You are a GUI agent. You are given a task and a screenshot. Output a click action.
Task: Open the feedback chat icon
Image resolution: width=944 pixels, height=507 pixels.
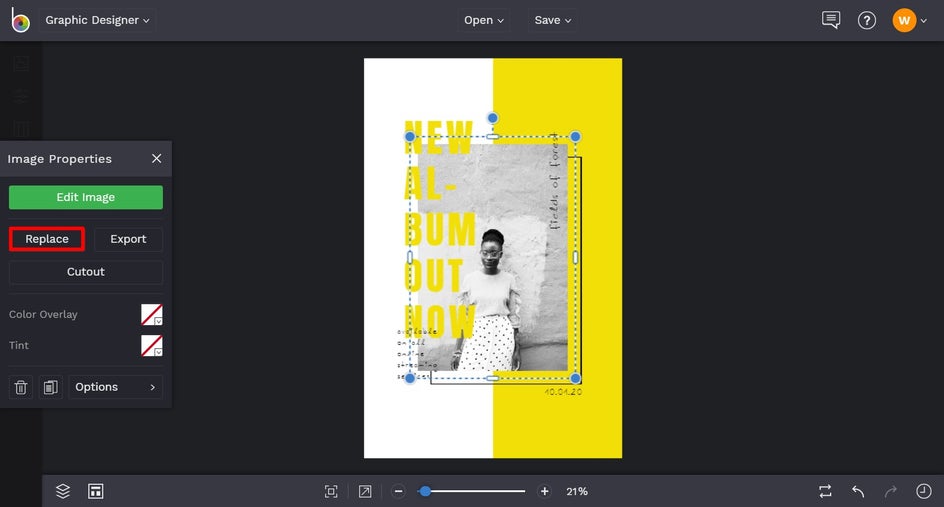coord(831,20)
